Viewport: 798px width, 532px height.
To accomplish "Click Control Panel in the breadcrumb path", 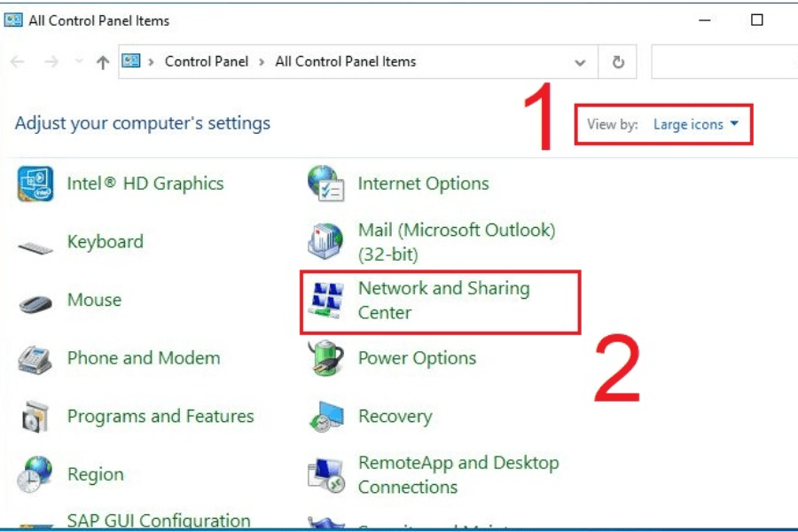I will (x=207, y=62).
